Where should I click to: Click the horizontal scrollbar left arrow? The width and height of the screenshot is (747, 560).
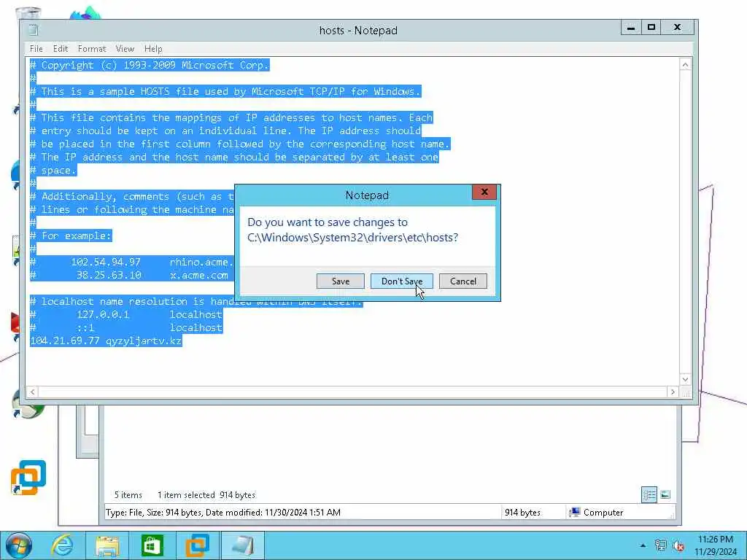pos(32,392)
